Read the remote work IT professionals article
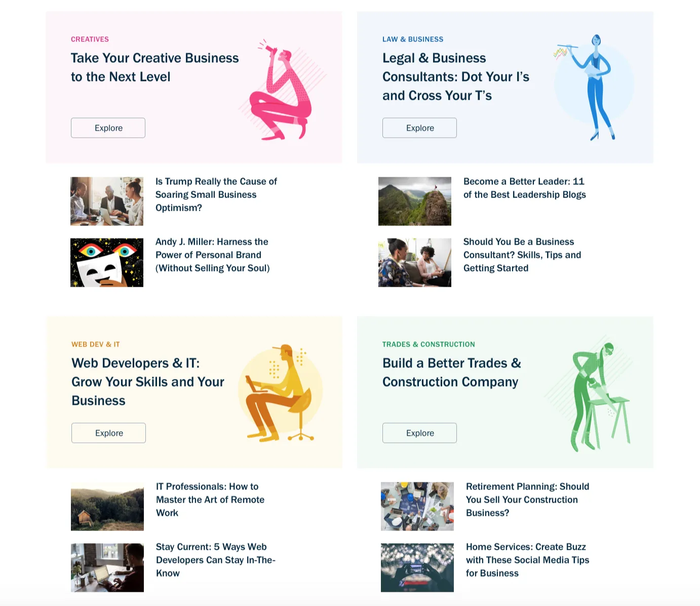Viewport: 700px width, 606px height. (x=210, y=500)
